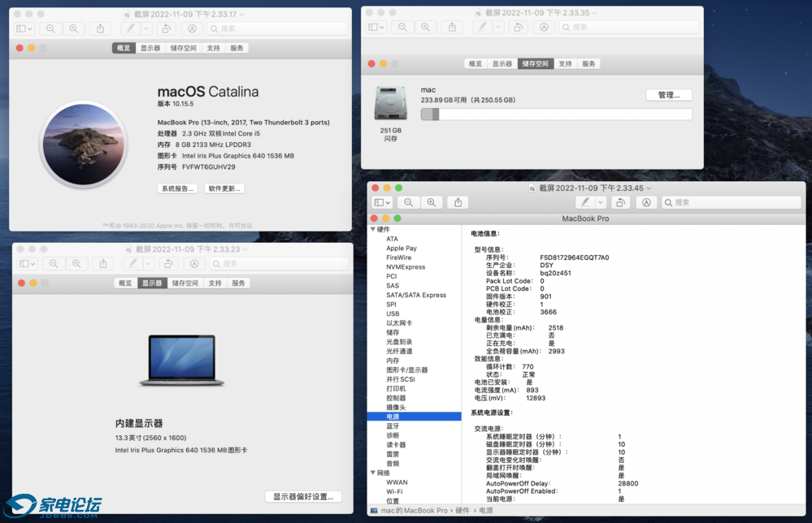Select the 概览 tab in macOS Catalina window
The width and height of the screenshot is (812, 523).
click(x=124, y=48)
